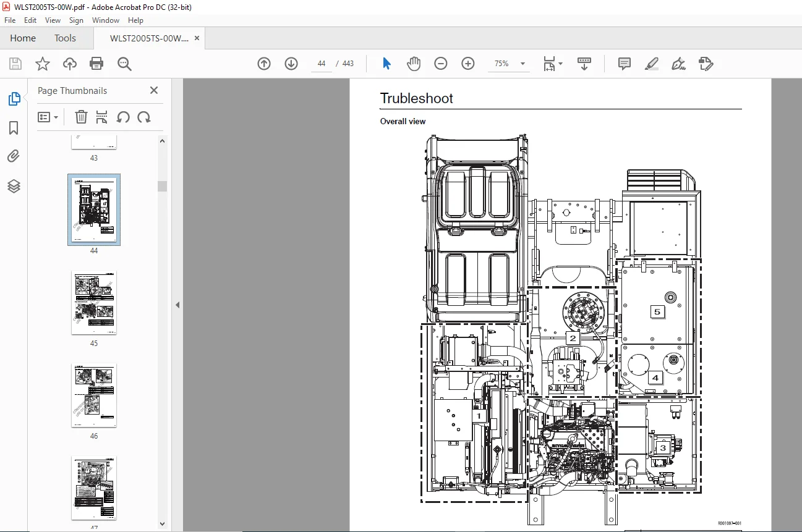Bookmark file with the star icon
802x532 pixels.
point(42,64)
